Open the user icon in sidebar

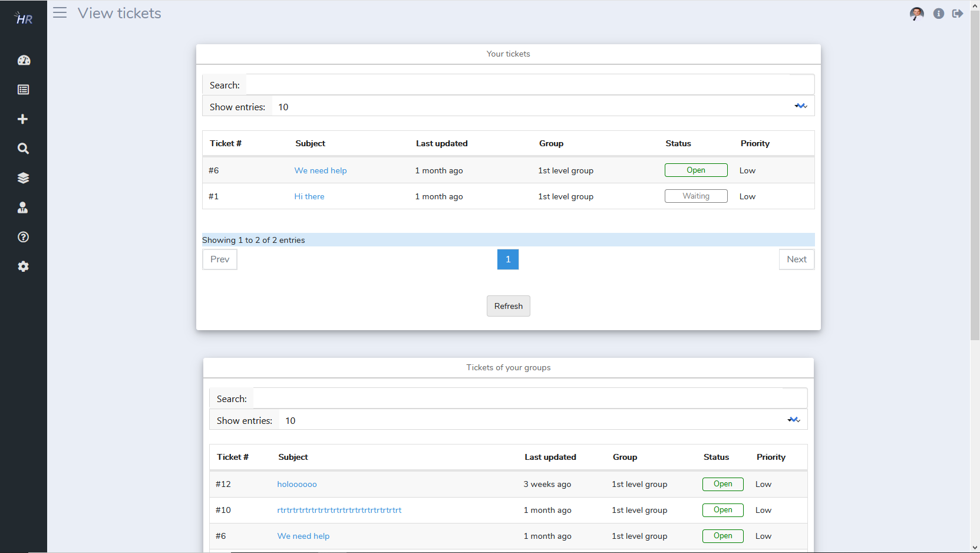click(23, 208)
